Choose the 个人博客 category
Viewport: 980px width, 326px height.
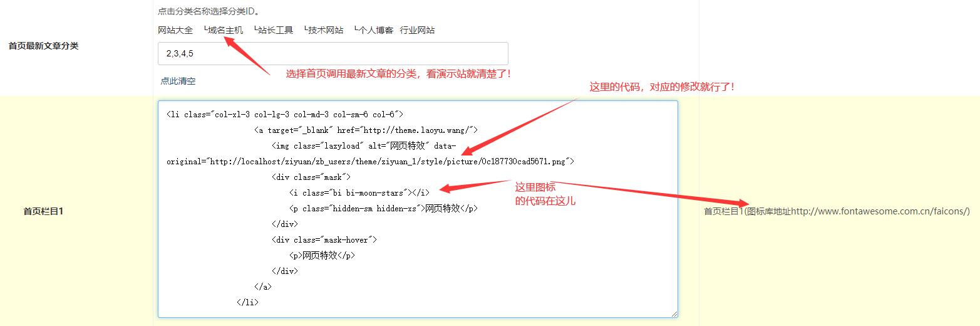tap(374, 30)
